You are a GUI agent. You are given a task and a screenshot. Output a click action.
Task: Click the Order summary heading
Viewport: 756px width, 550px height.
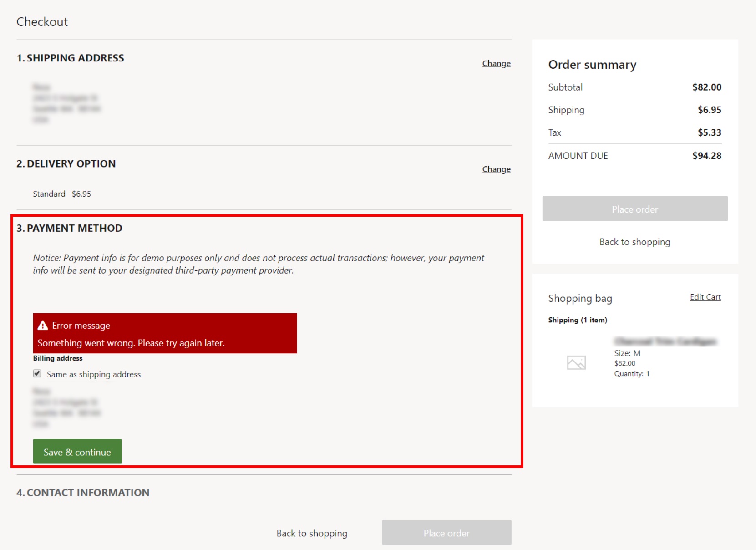click(x=592, y=65)
